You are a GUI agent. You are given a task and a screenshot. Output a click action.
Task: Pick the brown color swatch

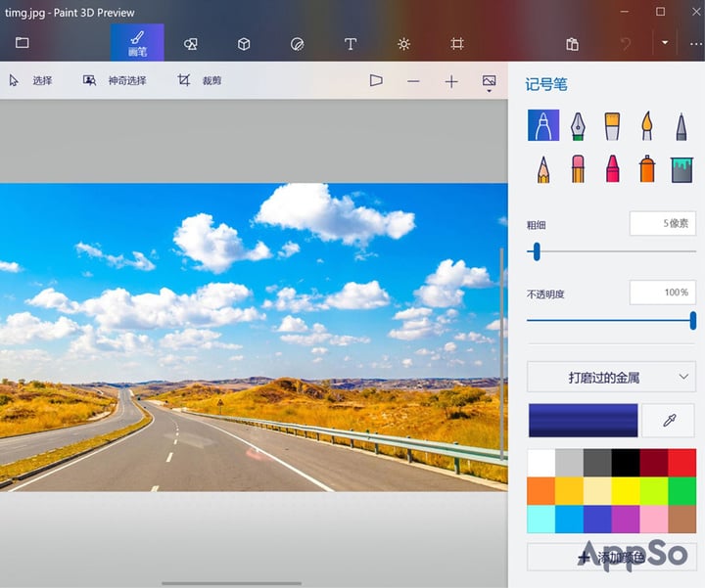tap(682, 520)
